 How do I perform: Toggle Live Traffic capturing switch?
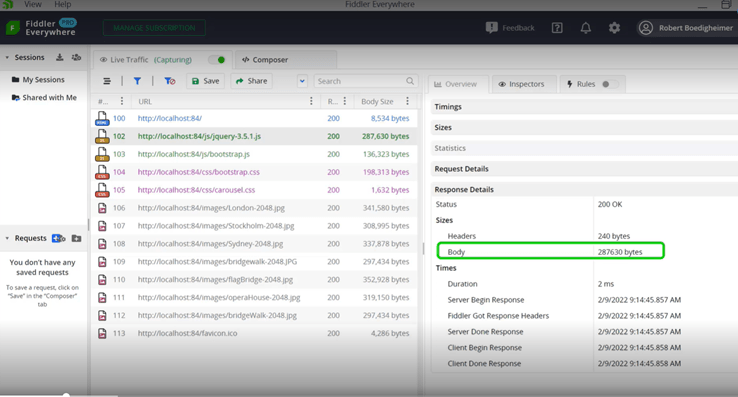[217, 60]
